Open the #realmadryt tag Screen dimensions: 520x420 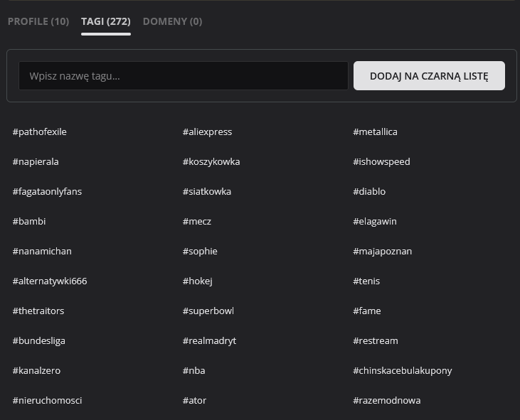[x=209, y=340]
